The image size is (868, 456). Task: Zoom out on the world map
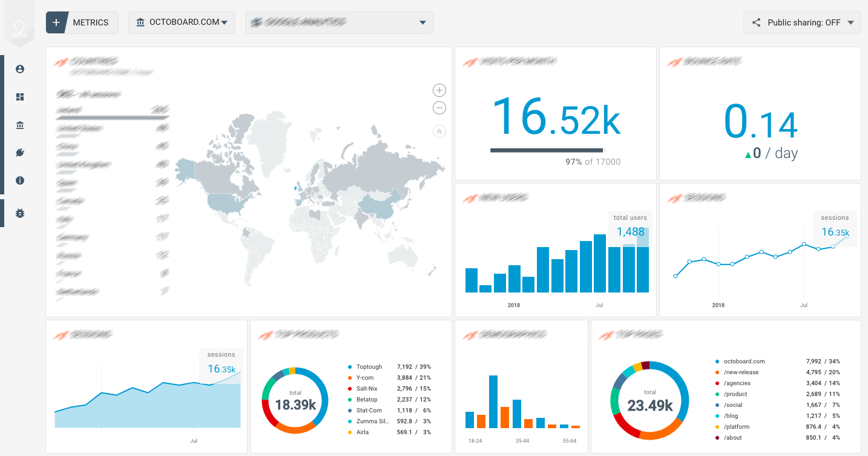pyautogui.click(x=439, y=108)
